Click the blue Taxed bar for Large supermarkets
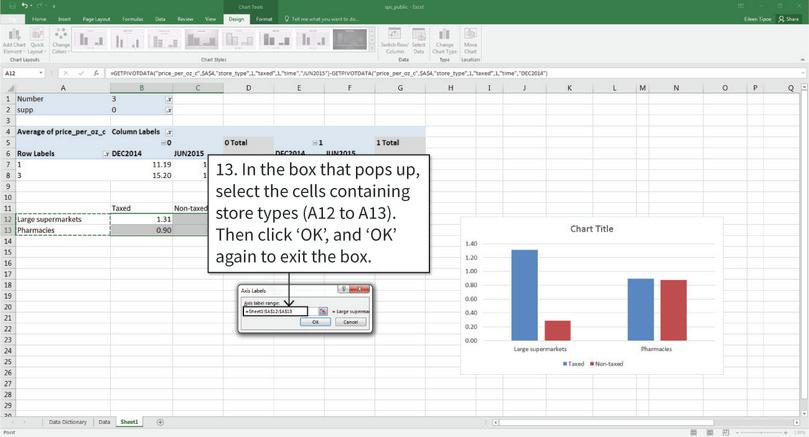809x437 pixels. [x=524, y=295]
